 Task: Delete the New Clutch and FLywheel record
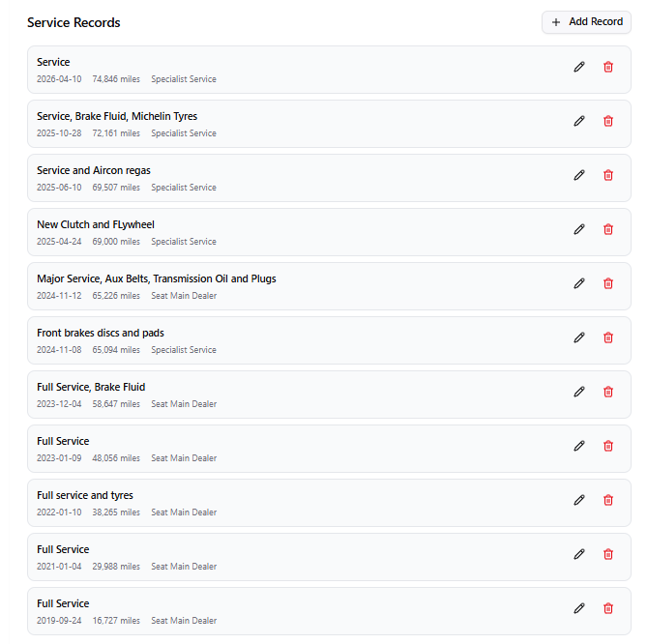608,229
